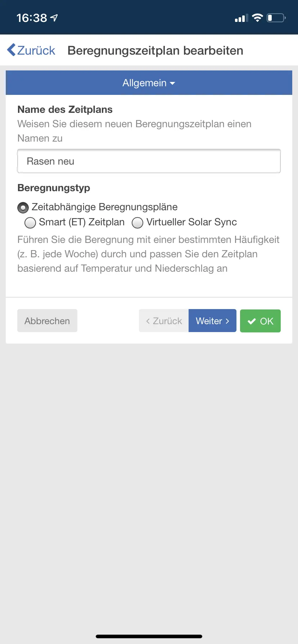Open the Allgemein section dropdown
The width and height of the screenshot is (298, 644).
click(x=149, y=83)
